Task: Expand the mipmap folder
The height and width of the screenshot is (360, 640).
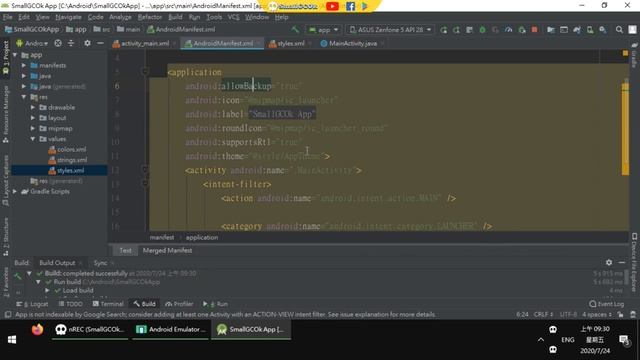Action: click(x=33, y=129)
